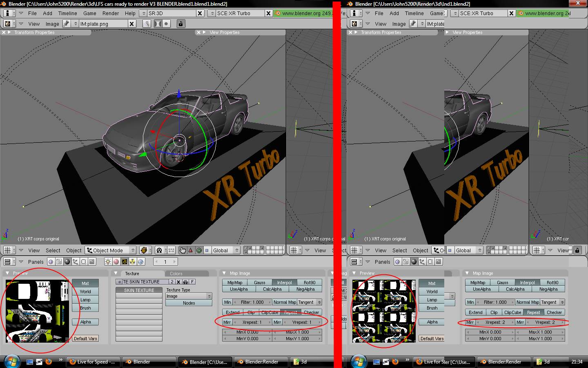This screenshot has height=368, width=588.
Task: Click Default Vars button in left window
Action: (85, 339)
